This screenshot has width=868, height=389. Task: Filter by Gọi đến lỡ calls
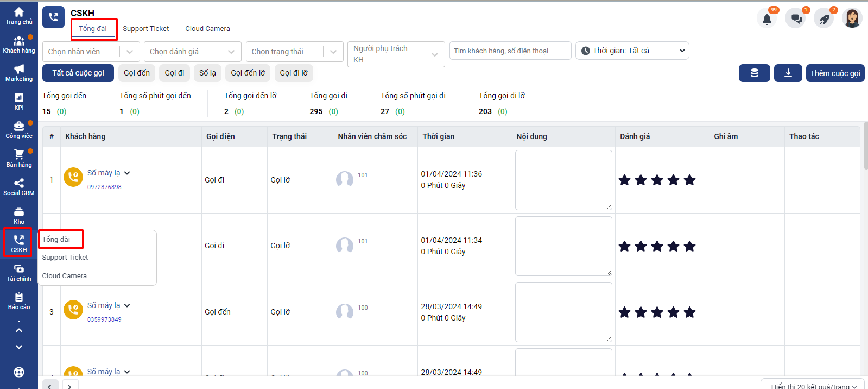(248, 73)
